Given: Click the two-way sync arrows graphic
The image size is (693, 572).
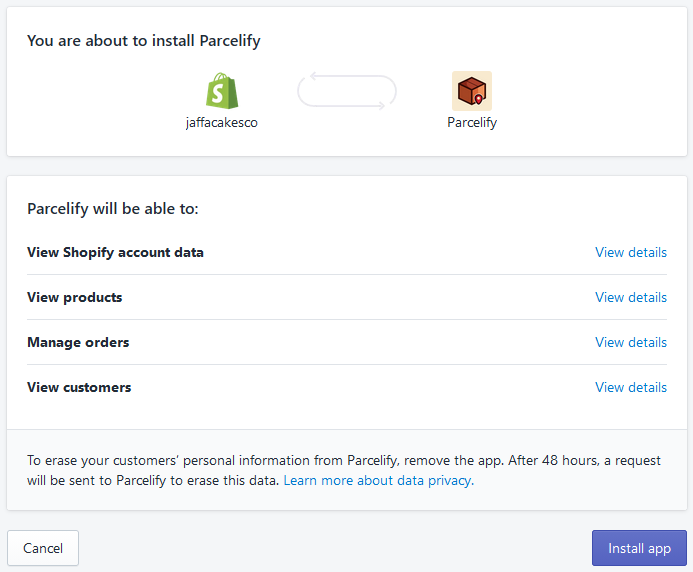Looking at the screenshot, I should pyautogui.click(x=347, y=91).
